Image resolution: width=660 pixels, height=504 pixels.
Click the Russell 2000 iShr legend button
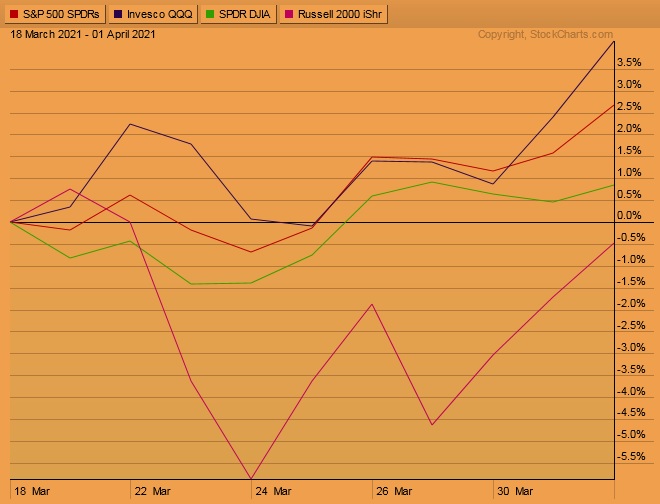pyautogui.click(x=333, y=14)
